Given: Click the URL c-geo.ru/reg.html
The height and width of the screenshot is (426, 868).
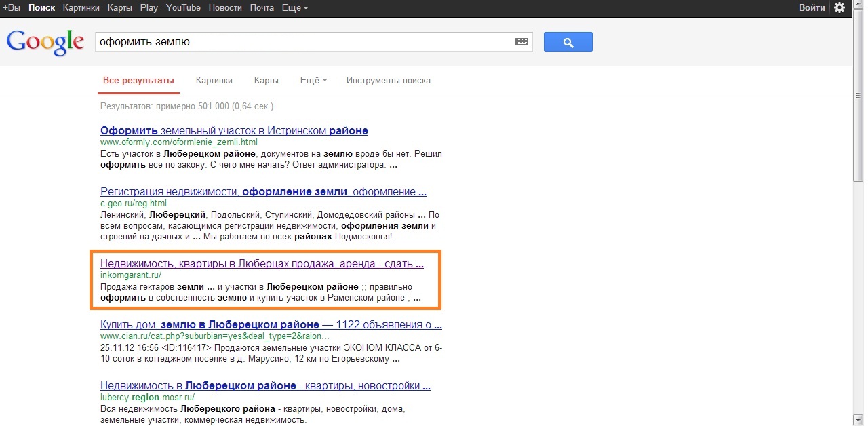Looking at the screenshot, I should click(134, 203).
